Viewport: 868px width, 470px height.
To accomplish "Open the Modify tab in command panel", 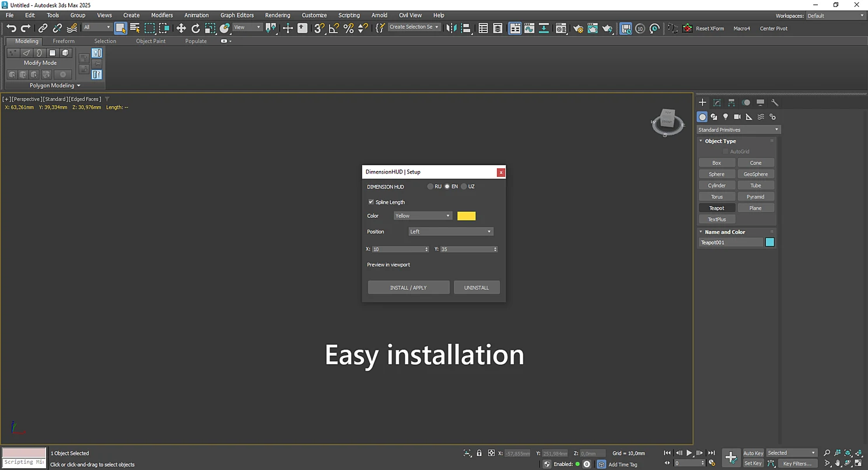I will tap(717, 102).
